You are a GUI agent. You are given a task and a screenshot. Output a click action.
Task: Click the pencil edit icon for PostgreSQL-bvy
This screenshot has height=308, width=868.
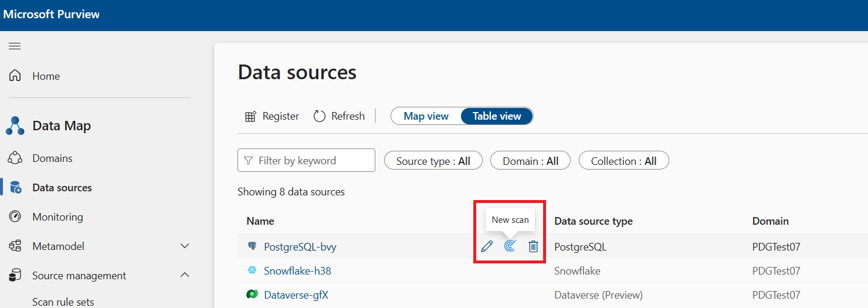click(487, 246)
